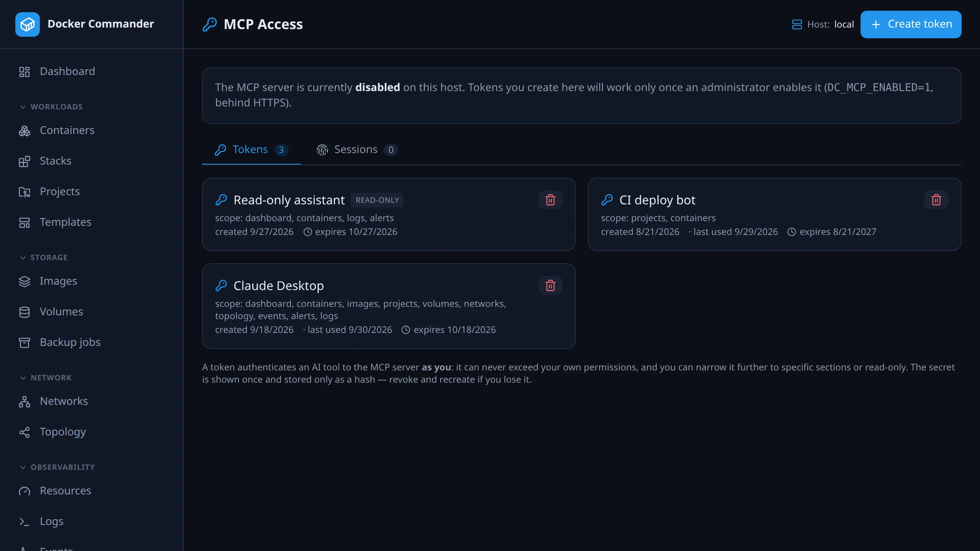Viewport: 980px width, 551px height.
Task: Collapse the Workloads sidebar section
Action: point(51,107)
